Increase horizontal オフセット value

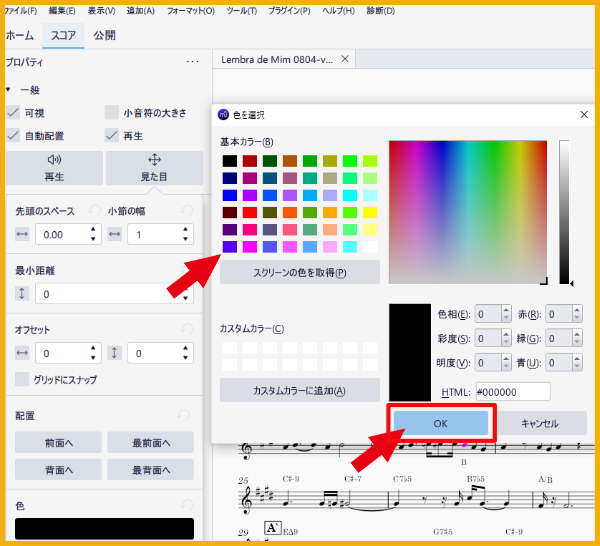click(x=93, y=348)
